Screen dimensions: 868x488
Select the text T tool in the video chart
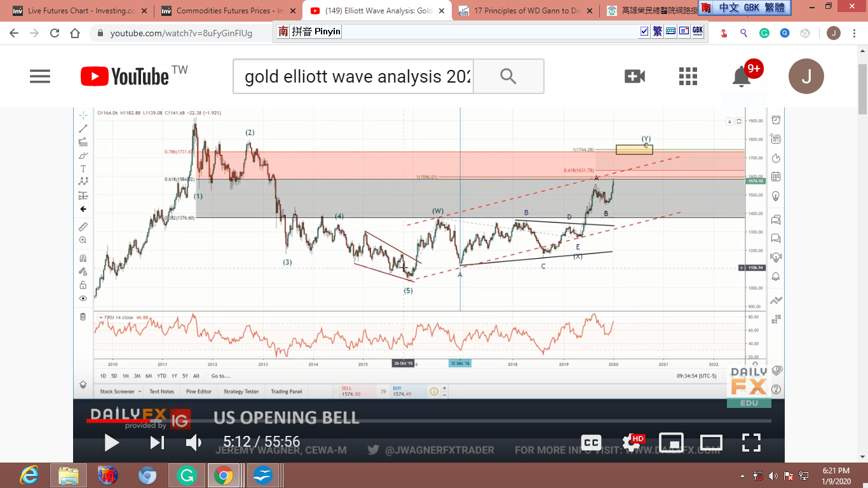click(83, 169)
